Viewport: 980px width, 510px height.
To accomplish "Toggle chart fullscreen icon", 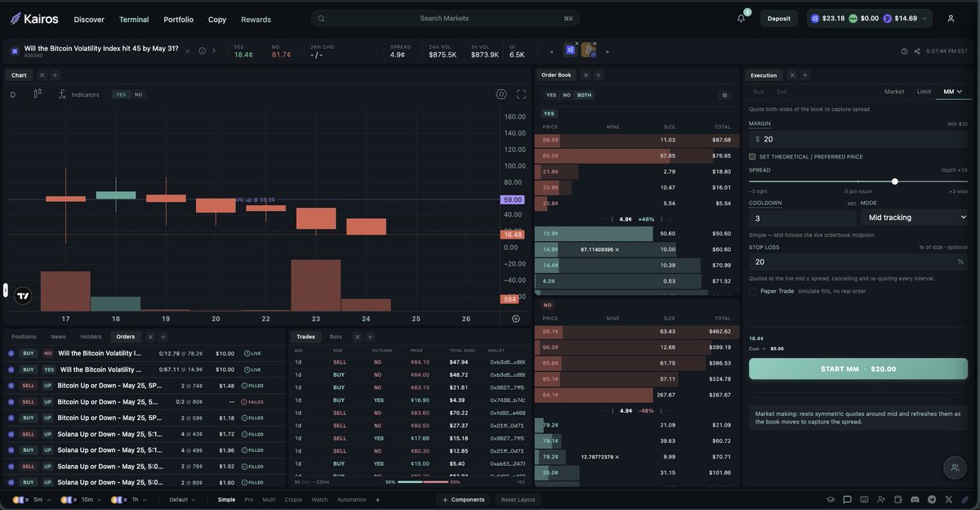I will tap(521, 94).
